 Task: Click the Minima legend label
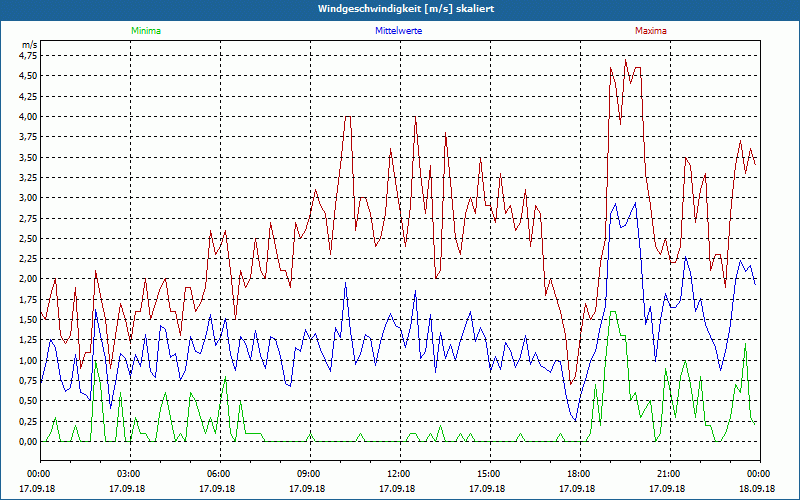[x=146, y=31]
